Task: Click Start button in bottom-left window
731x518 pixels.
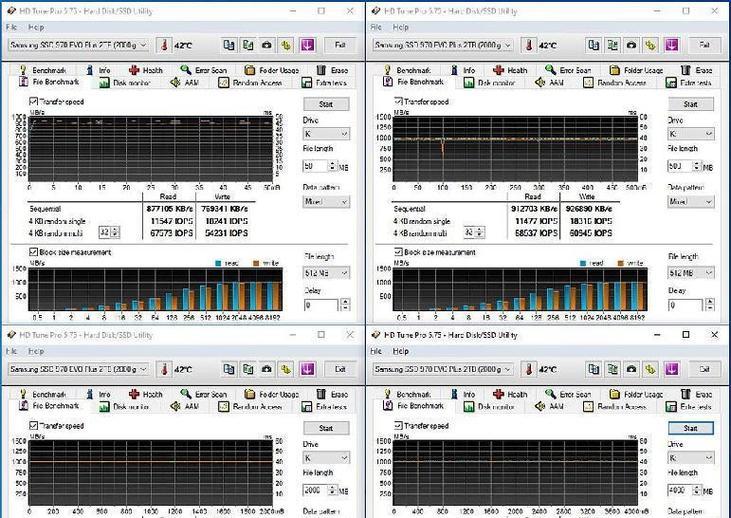Action: (x=326, y=428)
